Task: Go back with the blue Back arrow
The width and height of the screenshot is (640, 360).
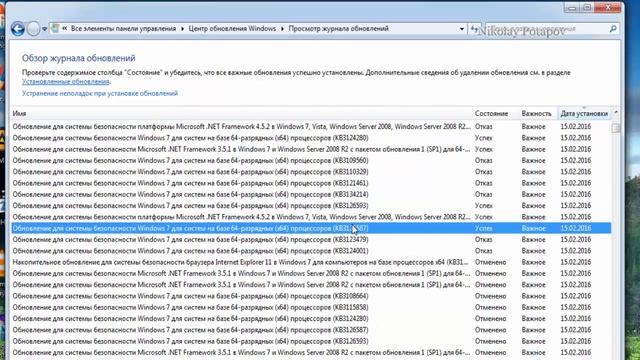Action: pyautogui.click(x=18, y=29)
